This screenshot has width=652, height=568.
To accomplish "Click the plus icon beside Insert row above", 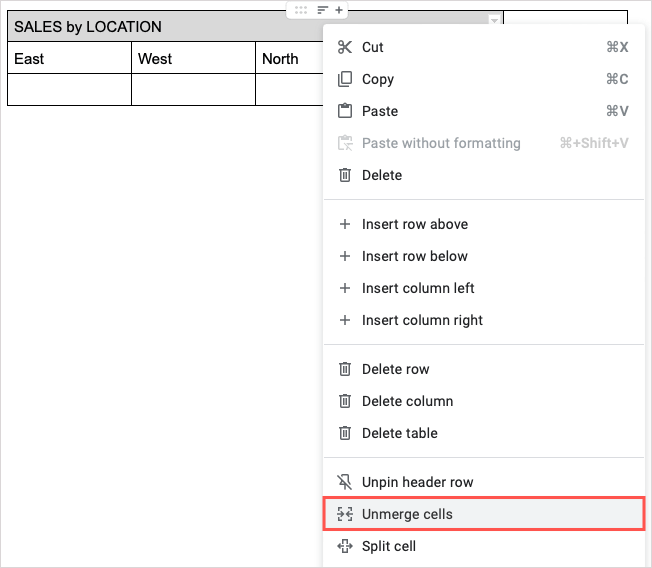I will (x=345, y=224).
